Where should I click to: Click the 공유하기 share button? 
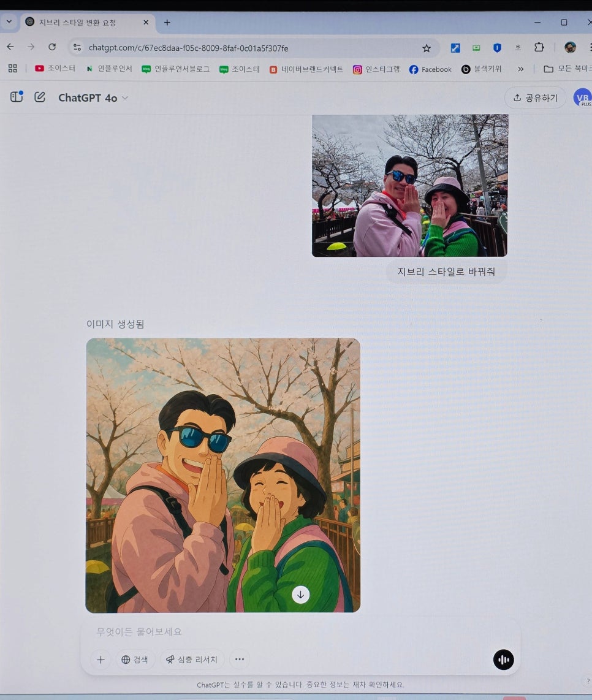[535, 98]
